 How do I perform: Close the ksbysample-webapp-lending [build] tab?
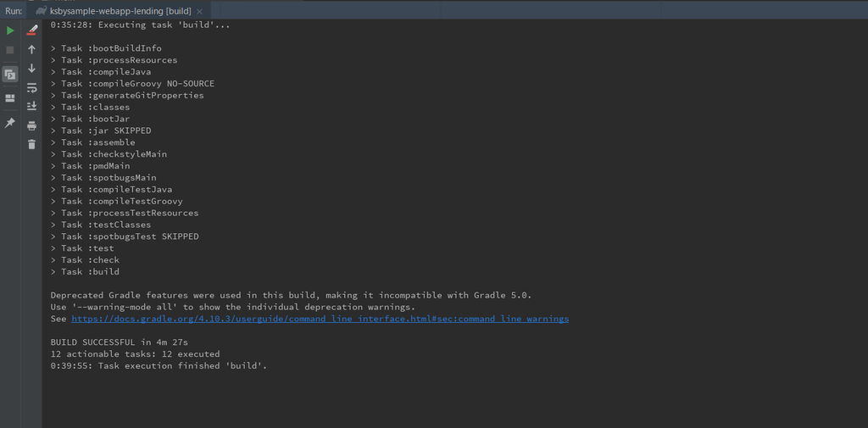pos(200,12)
